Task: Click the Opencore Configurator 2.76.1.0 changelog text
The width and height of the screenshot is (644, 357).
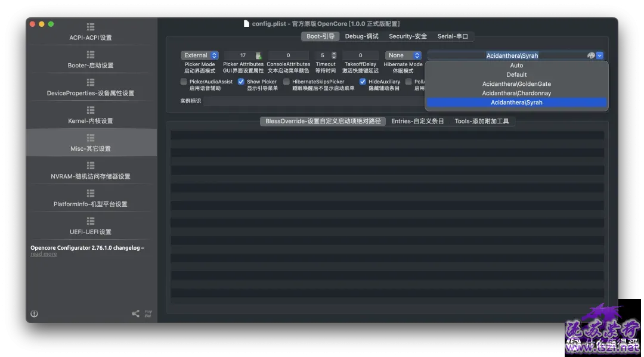Action: (x=87, y=248)
